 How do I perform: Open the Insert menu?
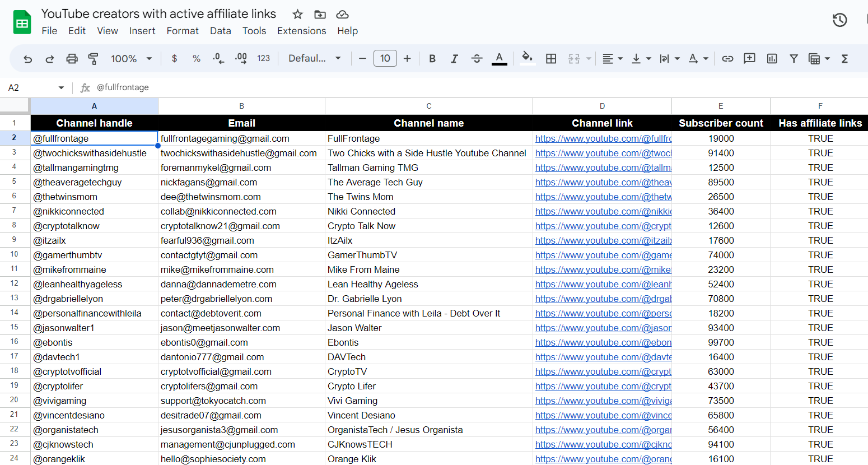click(142, 31)
